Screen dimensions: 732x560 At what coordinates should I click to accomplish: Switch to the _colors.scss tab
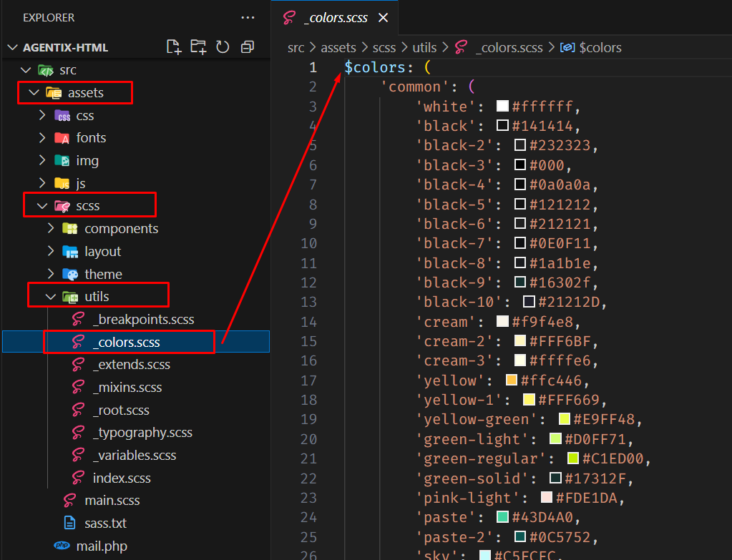(332, 18)
